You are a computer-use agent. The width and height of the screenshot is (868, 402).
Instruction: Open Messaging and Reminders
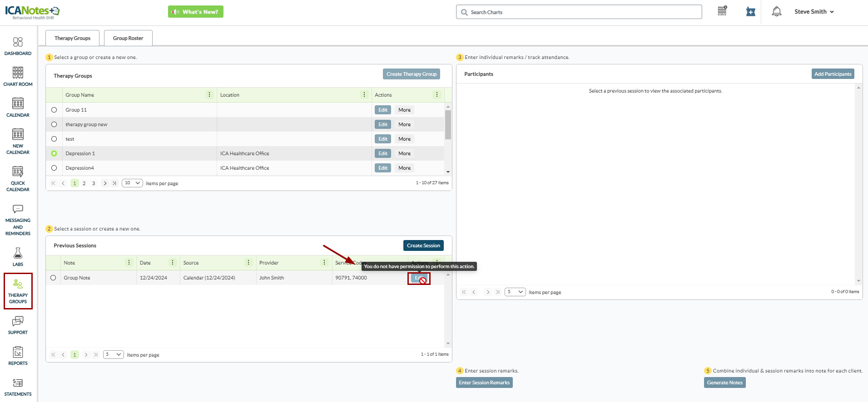coord(18,220)
